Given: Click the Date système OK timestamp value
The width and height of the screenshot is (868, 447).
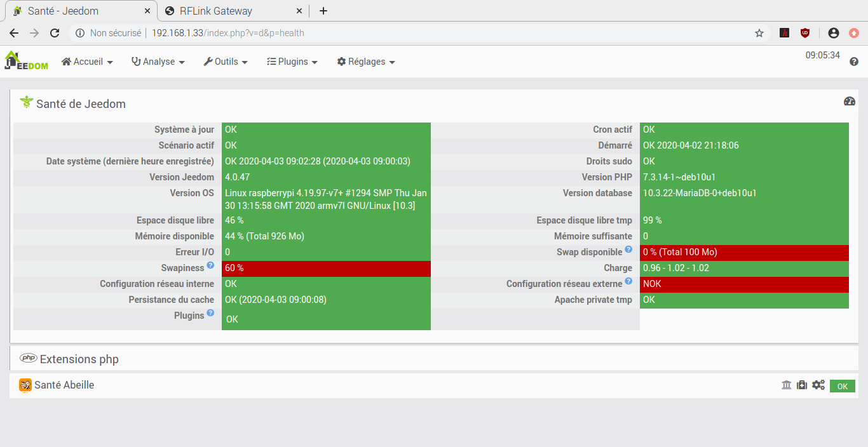Looking at the screenshot, I should coord(318,161).
